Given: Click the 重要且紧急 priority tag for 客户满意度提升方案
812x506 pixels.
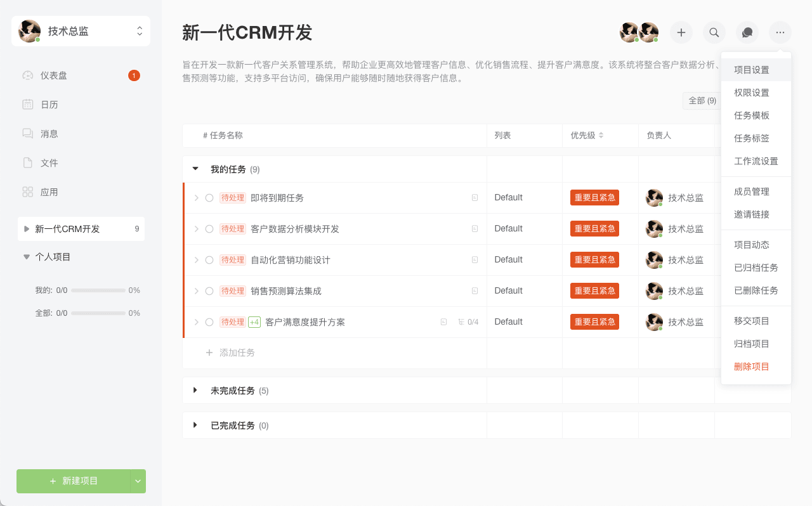Looking at the screenshot, I should [594, 322].
